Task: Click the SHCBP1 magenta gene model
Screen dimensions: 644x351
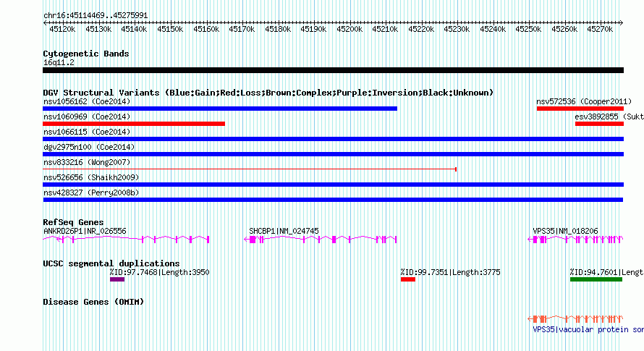Action: click(321, 240)
